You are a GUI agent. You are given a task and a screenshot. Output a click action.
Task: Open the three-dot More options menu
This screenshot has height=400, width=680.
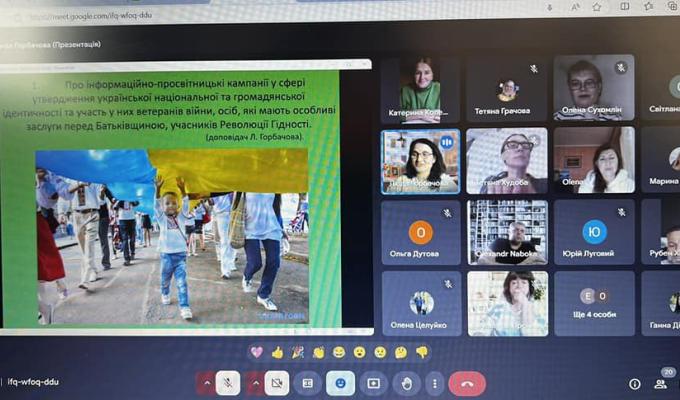[435, 384]
